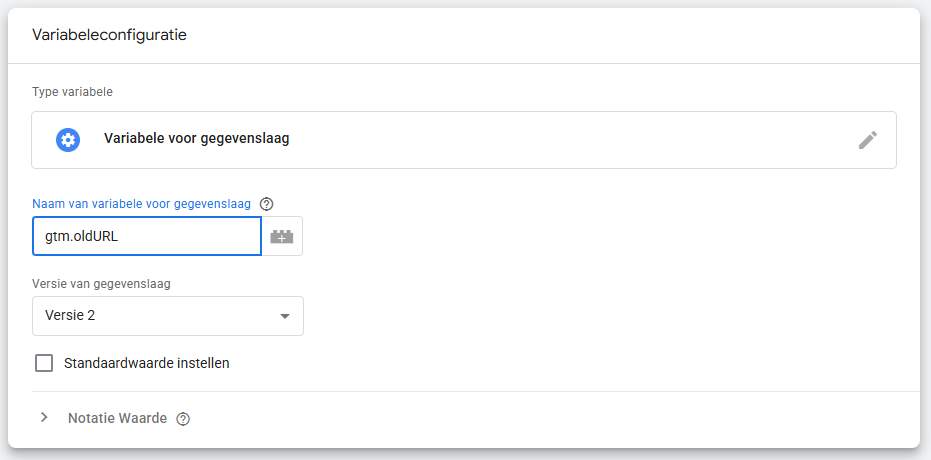Screen dimensions: 931x460
Task: Click the dropdown arrow in version selector
Action: point(284,316)
